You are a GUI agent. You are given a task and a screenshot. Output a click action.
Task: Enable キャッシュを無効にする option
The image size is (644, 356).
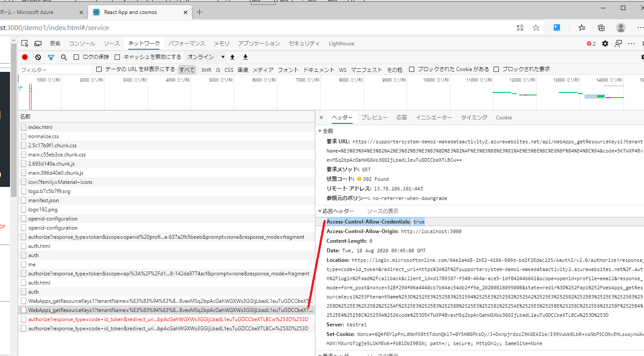click(117, 57)
